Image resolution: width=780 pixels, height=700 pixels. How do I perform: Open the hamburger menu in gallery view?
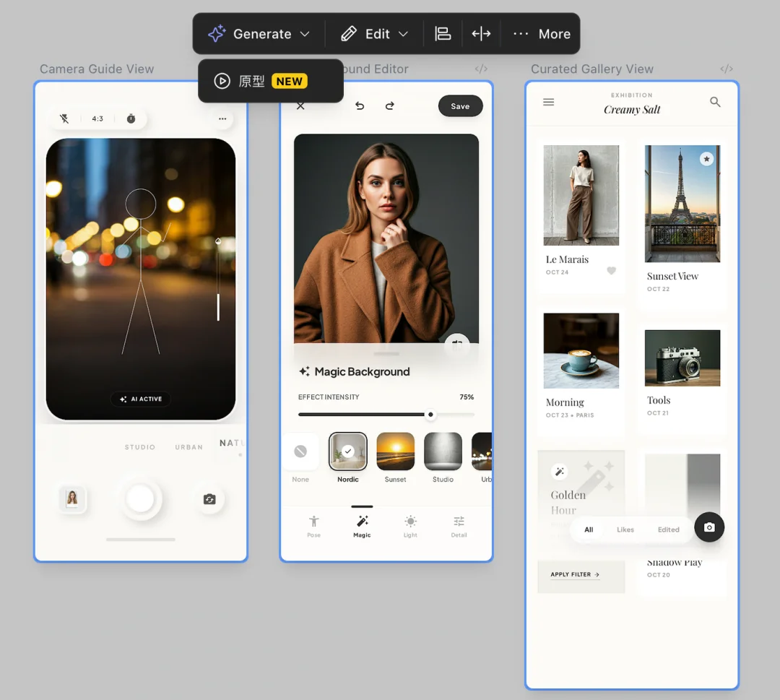click(x=549, y=103)
